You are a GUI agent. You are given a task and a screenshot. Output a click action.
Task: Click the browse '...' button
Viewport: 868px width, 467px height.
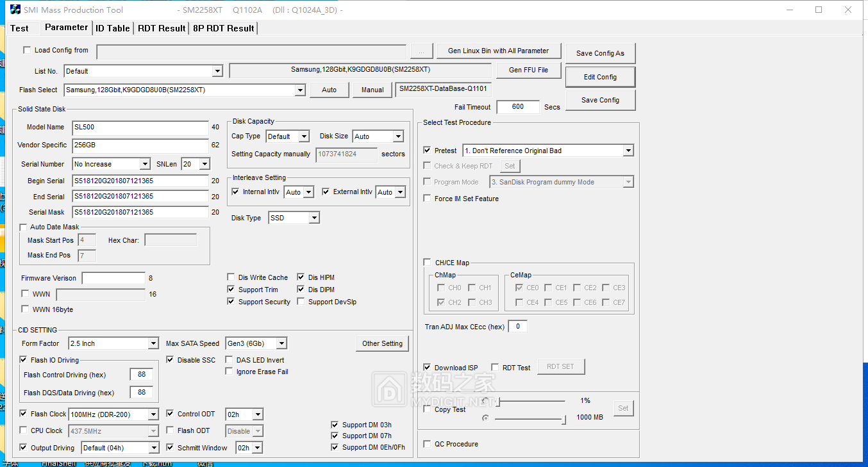tap(421, 51)
